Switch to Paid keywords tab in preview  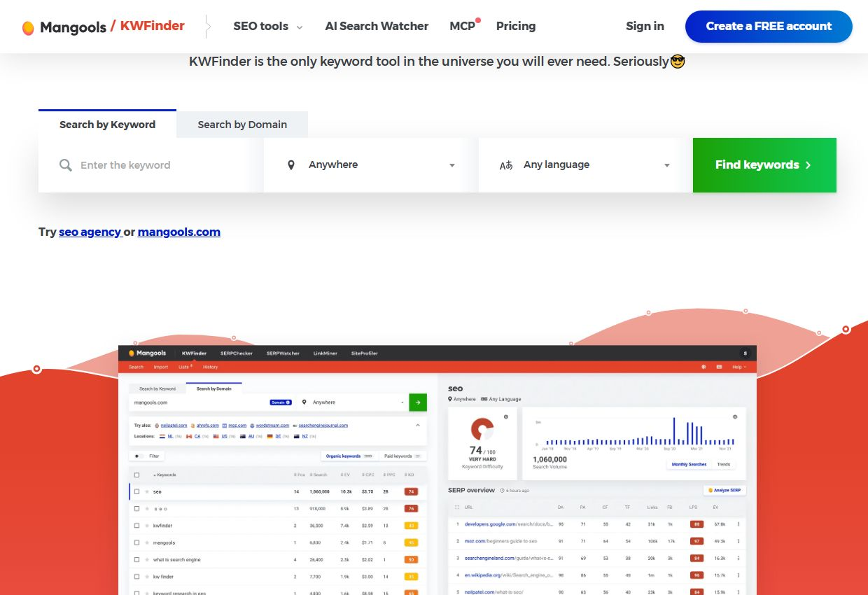[402, 456]
